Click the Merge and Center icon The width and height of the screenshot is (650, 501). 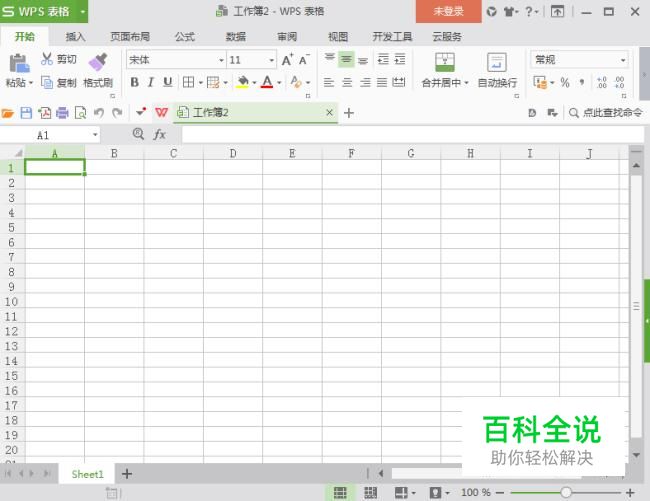pyautogui.click(x=445, y=63)
